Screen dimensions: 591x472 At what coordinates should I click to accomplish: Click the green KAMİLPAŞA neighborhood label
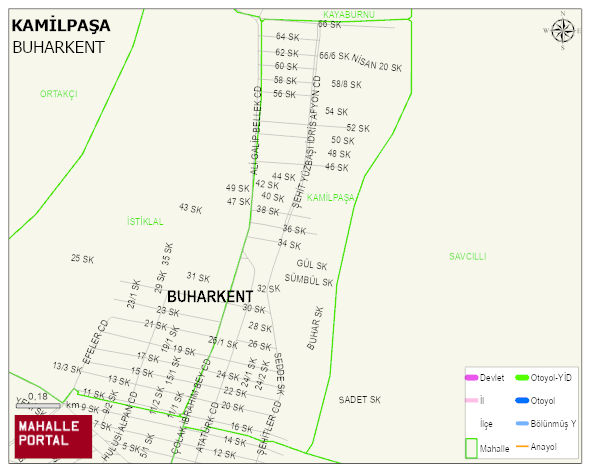331,198
